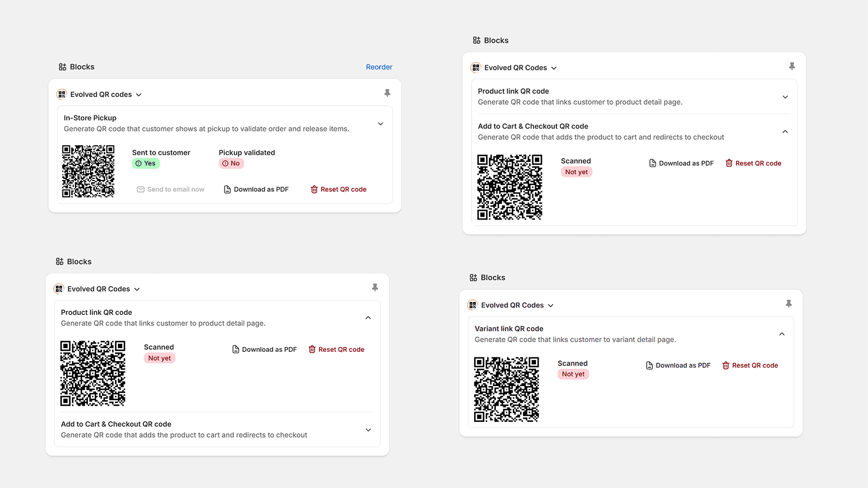
Task: Expand the Product link QR code section top-right
Action: tap(785, 97)
